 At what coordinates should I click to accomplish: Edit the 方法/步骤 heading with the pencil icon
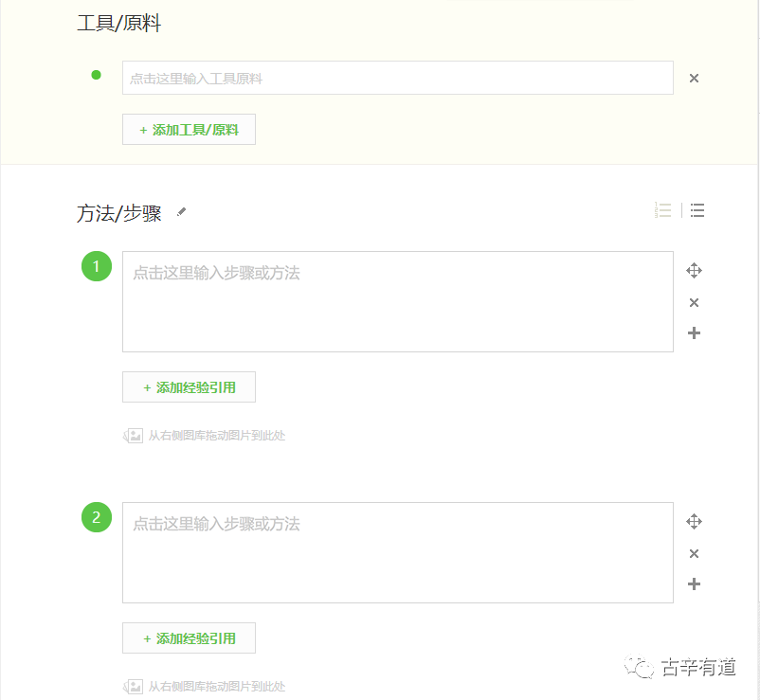181,211
